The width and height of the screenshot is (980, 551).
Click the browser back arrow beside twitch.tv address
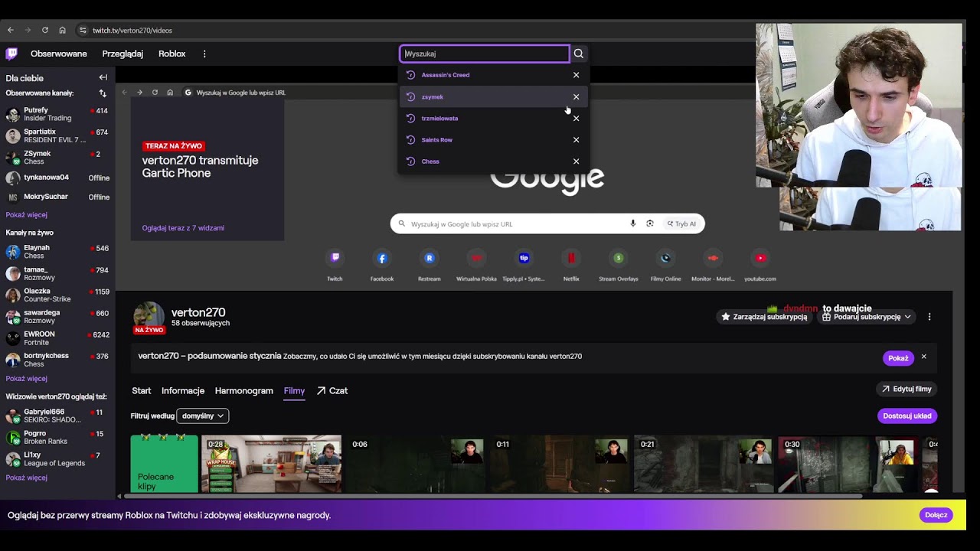[x=11, y=31]
